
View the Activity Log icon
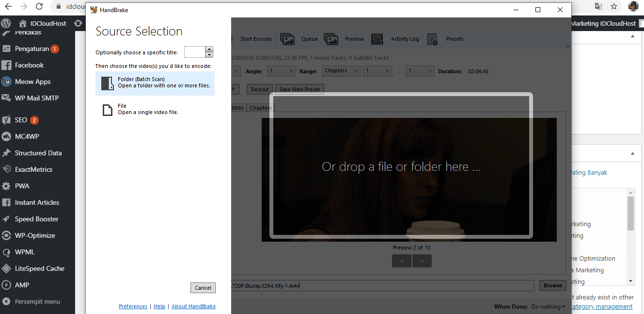click(x=377, y=39)
